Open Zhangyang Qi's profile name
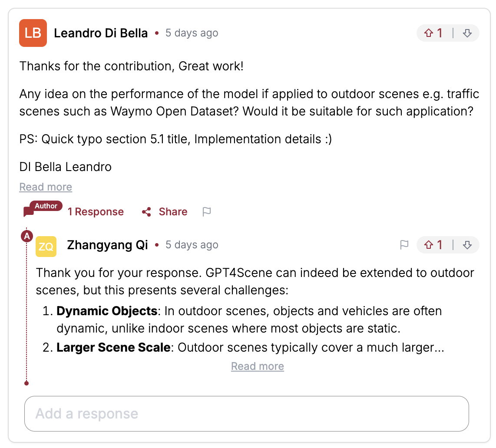This screenshot has height=448, width=496. [x=107, y=245]
